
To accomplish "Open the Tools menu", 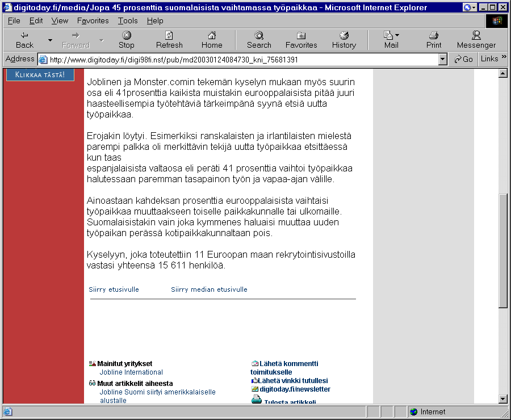I will point(128,21).
